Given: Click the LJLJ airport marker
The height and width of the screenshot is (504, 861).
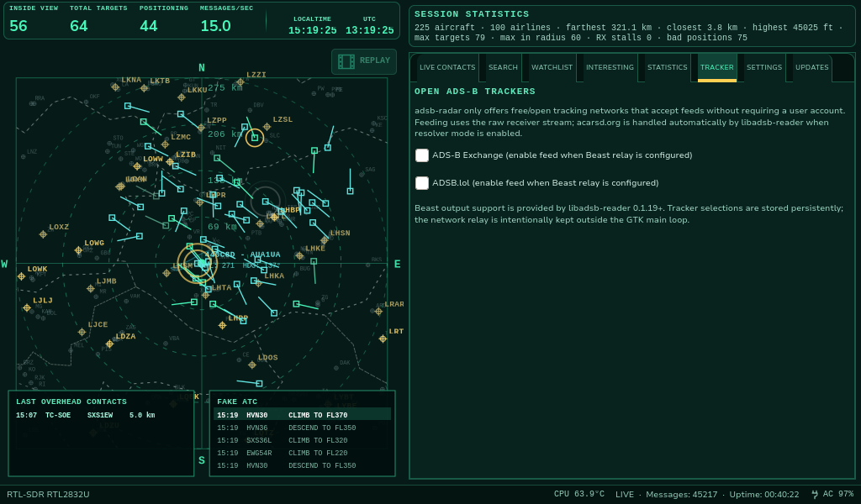Looking at the screenshot, I should [27, 308].
